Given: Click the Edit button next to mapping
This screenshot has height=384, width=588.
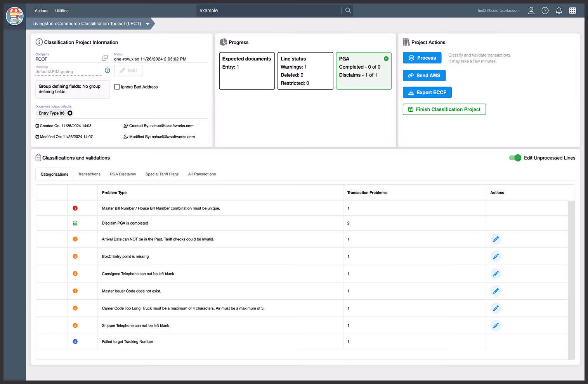Looking at the screenshot, I should pyautogui.click(x=128, y=71).
